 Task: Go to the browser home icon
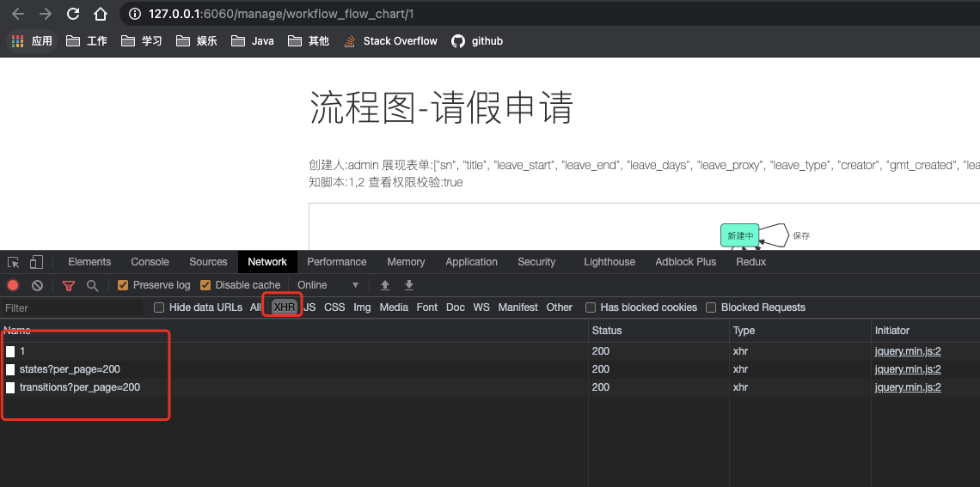click(x=101, y=14)
